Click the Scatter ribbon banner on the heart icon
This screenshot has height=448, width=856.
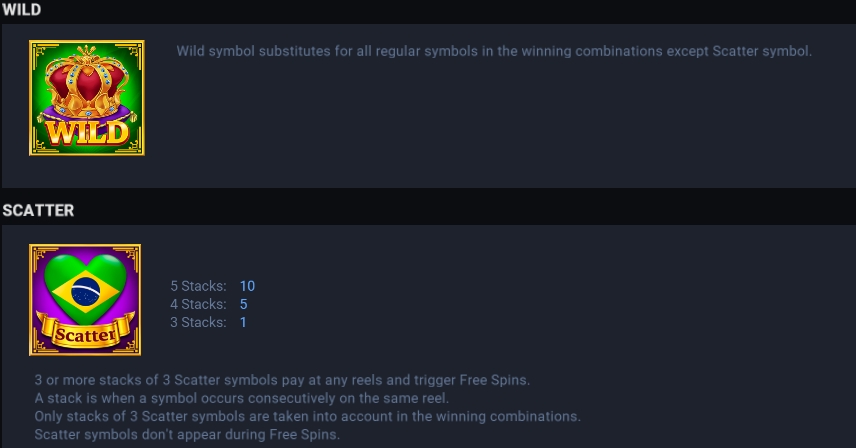(85, 332)
